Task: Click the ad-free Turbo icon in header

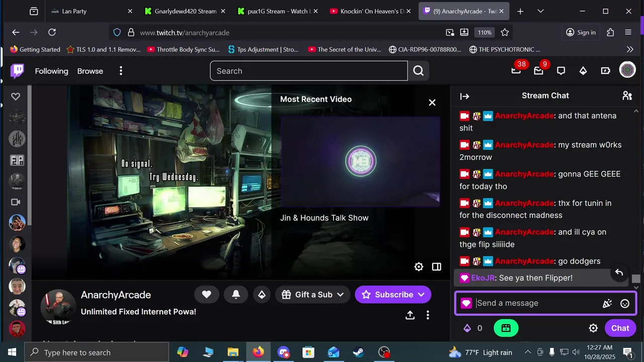Action: coord(605,71)
